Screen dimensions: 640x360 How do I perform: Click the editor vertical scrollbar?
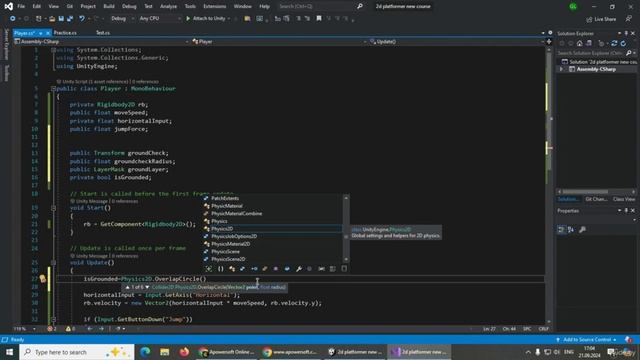[x=549, y=186]
